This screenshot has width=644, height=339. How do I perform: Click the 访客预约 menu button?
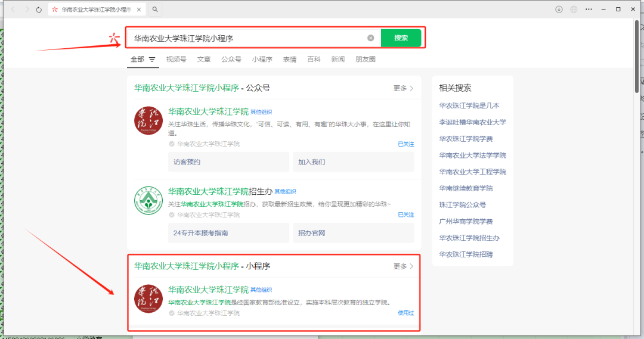pos(228,162)
